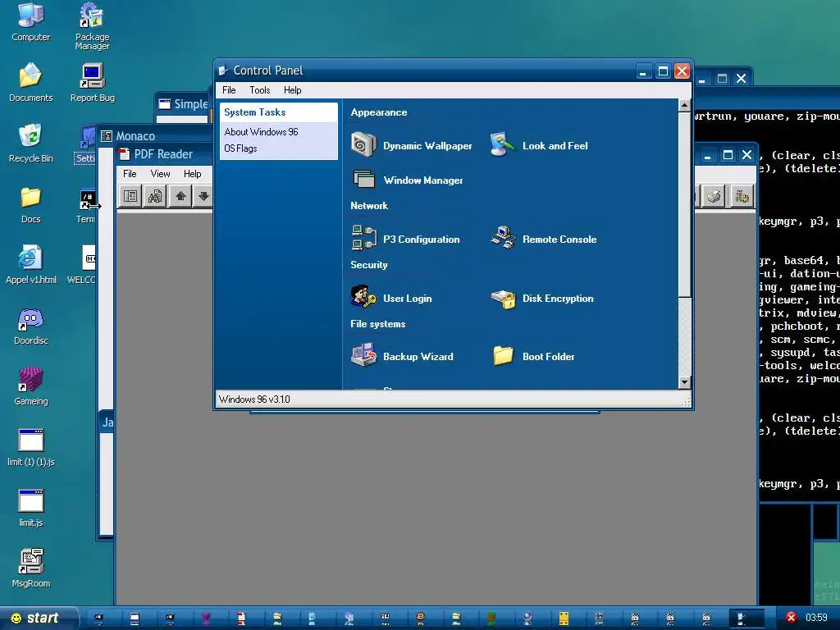Select the limit (1) (1).js file icon
The image size is (840, 630).
(x=30, y=447)
